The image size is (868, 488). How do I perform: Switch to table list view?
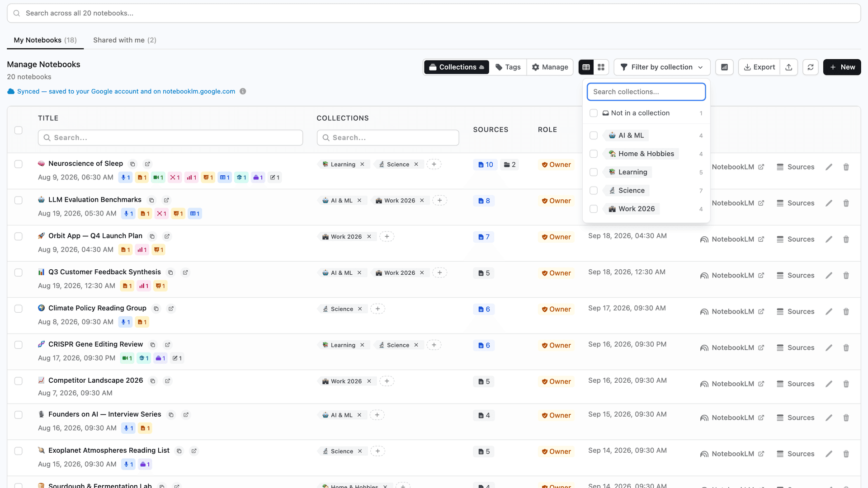[586, 67]
